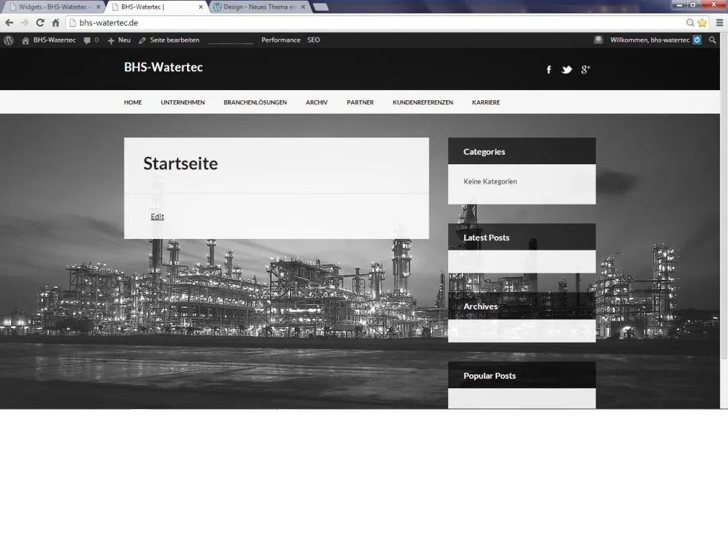Image resolution: width=728 pixels, height=560 pixels.
Task: Open the Facebook social icon
Action: [x=548, y=69]
